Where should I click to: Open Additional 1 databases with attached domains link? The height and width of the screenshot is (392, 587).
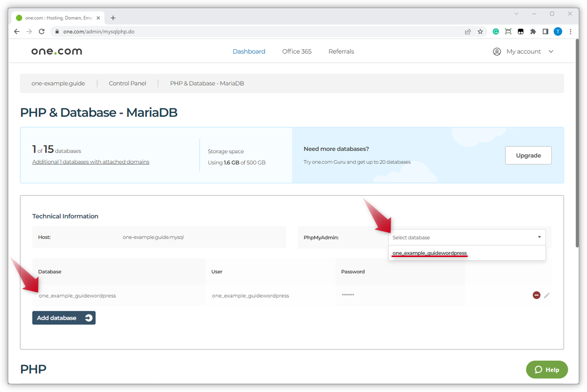[x=91, y=162]
